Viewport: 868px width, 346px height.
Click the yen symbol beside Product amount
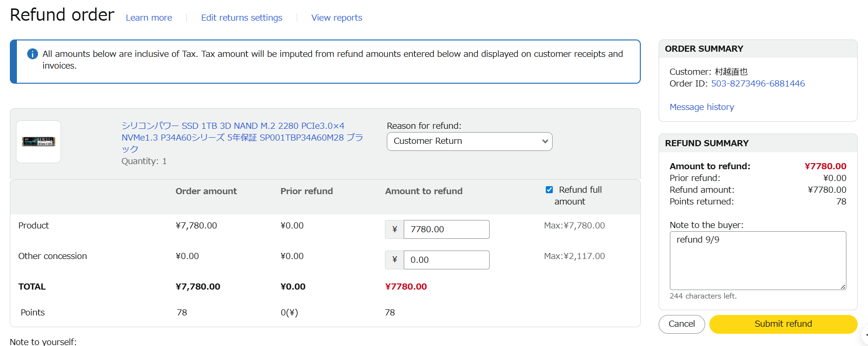[394, 229]
